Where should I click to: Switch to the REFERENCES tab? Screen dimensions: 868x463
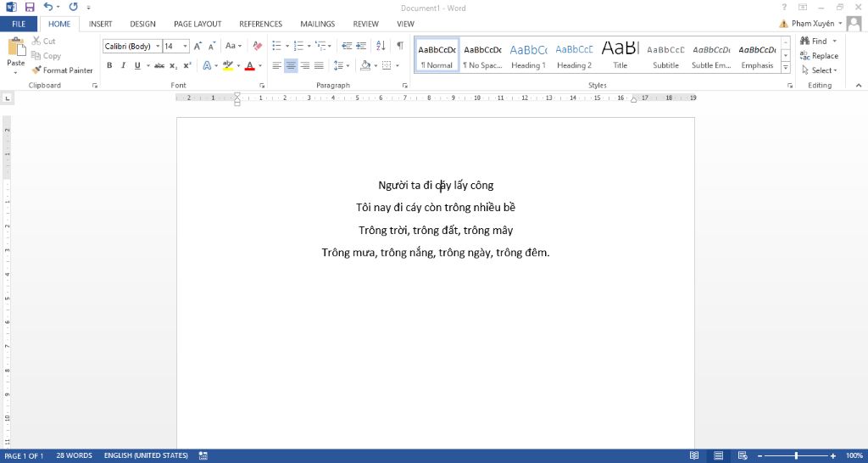pyautogui.click(x=261, y=24)
